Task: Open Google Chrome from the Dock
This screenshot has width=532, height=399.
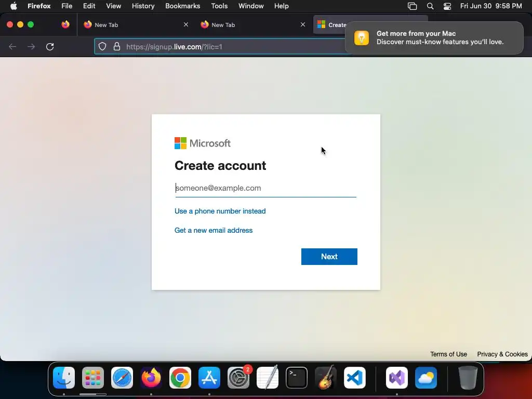Action: tap(180, 378)
